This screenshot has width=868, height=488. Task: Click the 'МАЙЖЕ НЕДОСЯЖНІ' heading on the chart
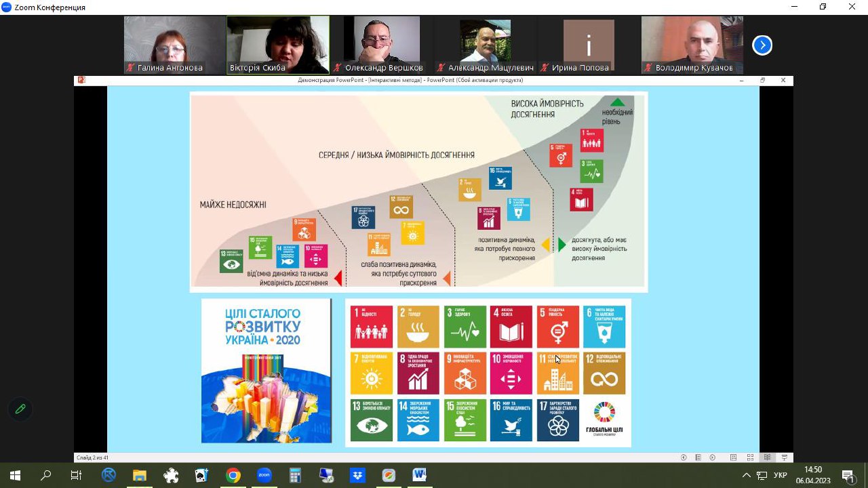click(x=233, y=205)
